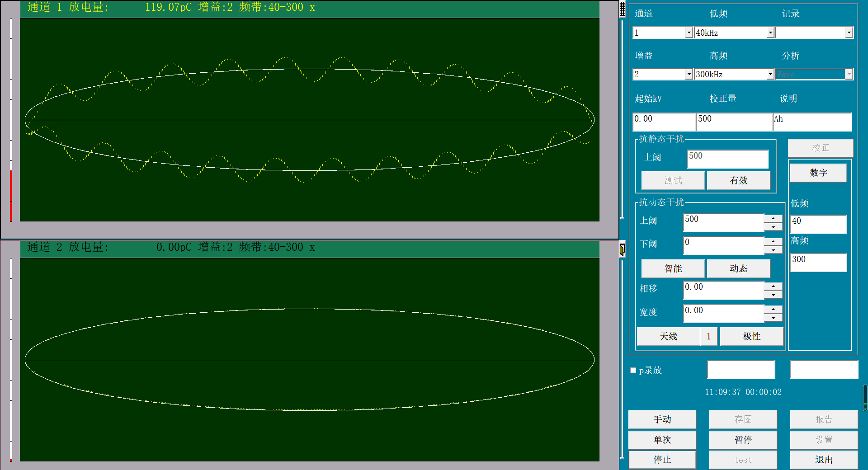Click the green vertical progress indicator
Viewport: 868px width, 470px height.
click(865, 398)
